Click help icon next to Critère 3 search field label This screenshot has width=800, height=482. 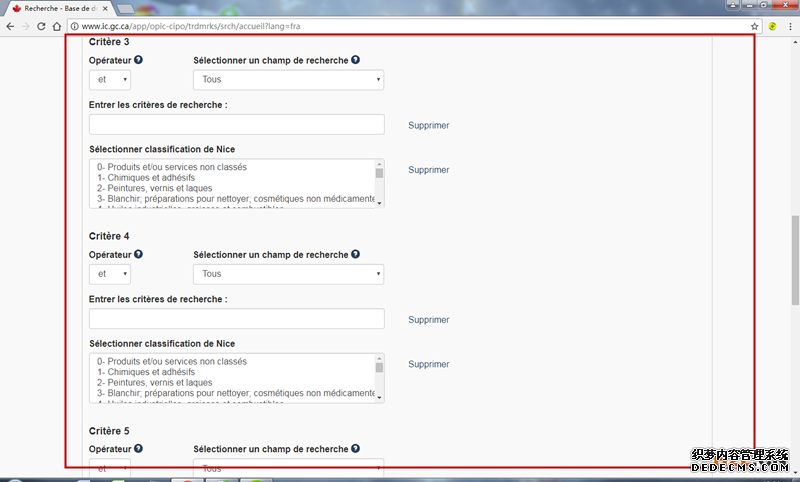[x=356, y=60]
